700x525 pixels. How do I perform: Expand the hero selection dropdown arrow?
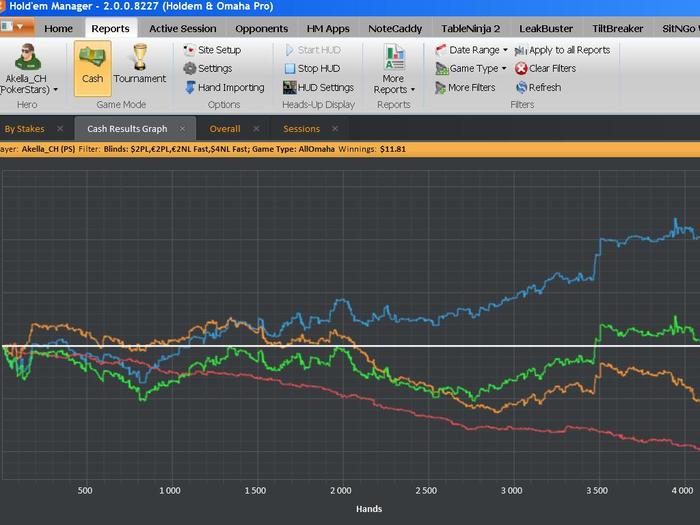pyautogui.click(x=55, y=90)
